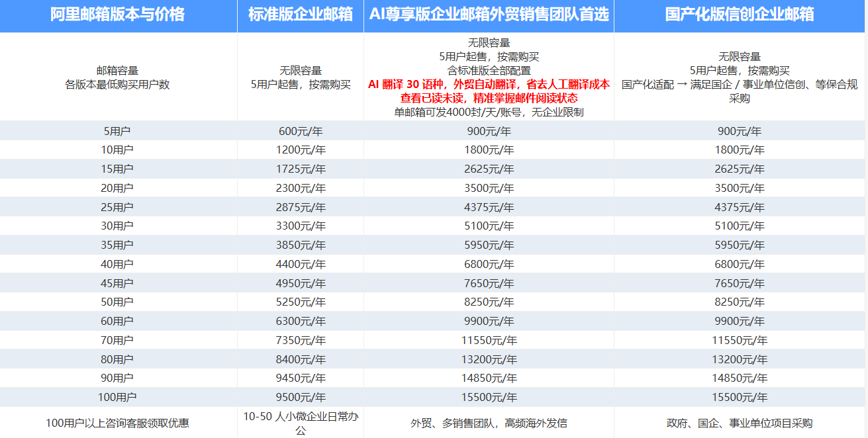Click the 3300元/年 price cell
Image resolution: width=868 pixels, height=438 pixels.
[x=301, y=226]
